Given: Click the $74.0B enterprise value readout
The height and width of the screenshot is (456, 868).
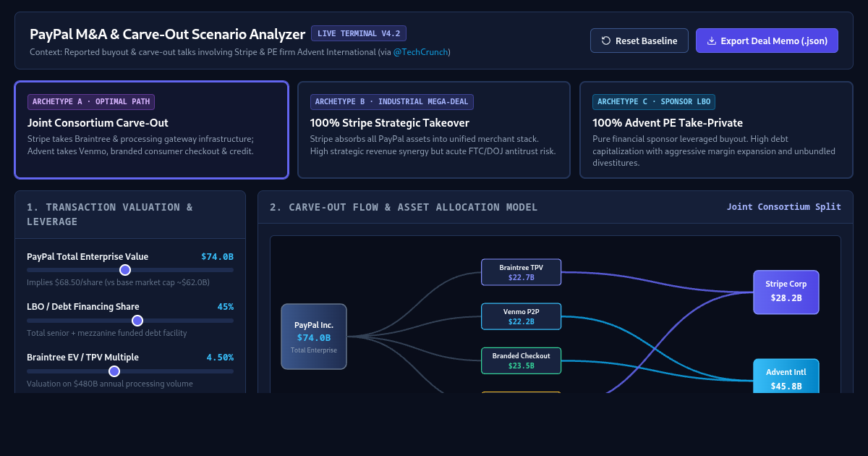Looking at the screenshot, I should [x=217, y=256].
